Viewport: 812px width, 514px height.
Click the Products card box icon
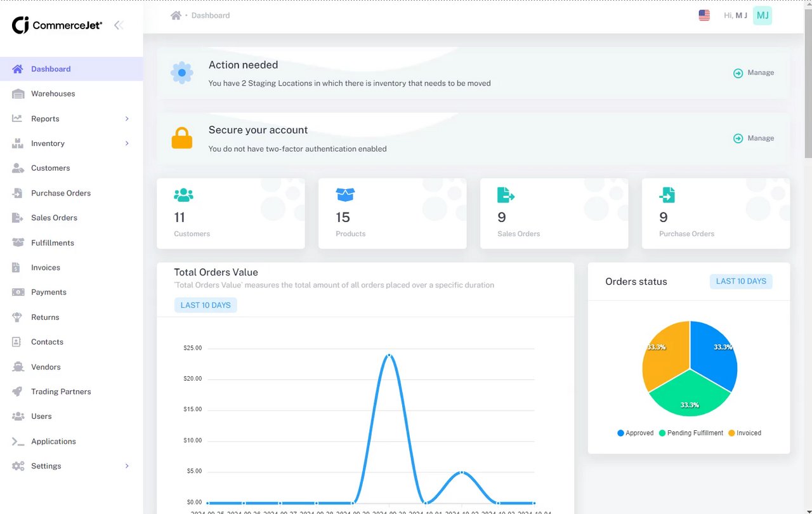[x=345, y=195]
